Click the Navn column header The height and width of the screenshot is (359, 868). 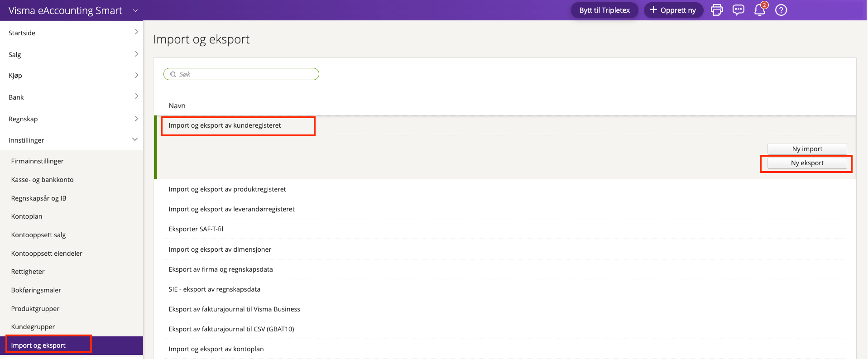177,106
